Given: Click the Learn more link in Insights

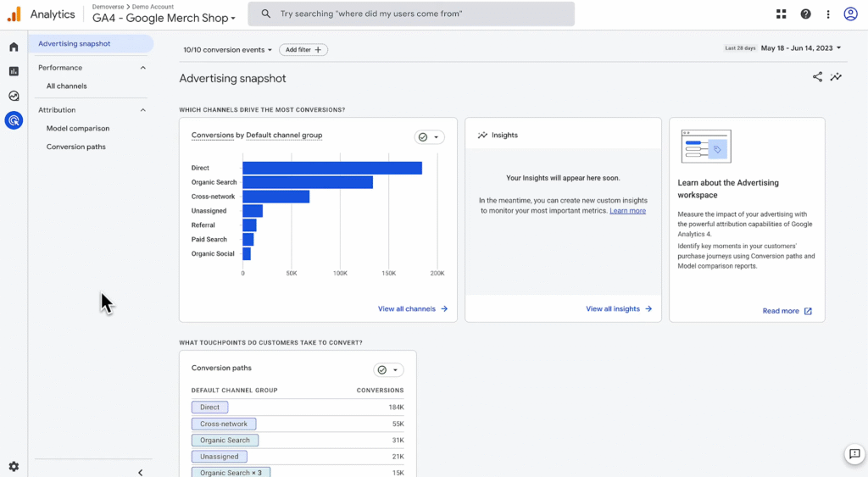Looking at the screenshot, I should (x=628, y=211).
